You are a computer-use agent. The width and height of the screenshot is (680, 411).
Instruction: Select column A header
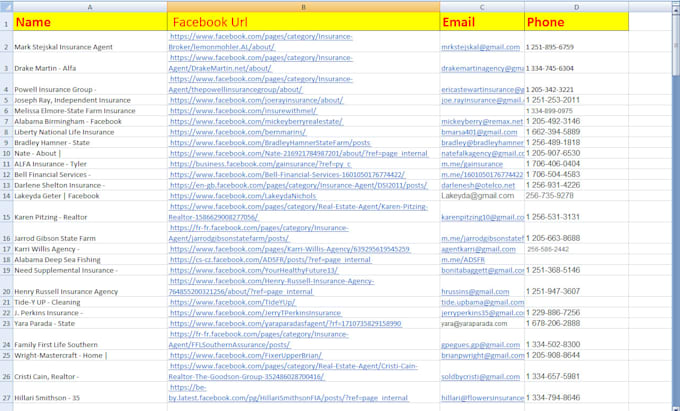tap(90, 7)
